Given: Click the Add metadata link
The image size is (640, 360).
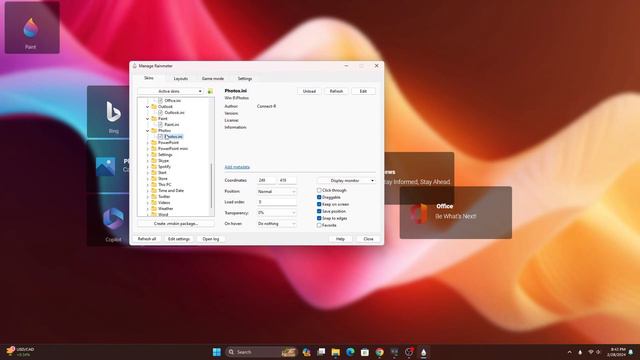Looking at the screenshot, I should click(237, 167).
